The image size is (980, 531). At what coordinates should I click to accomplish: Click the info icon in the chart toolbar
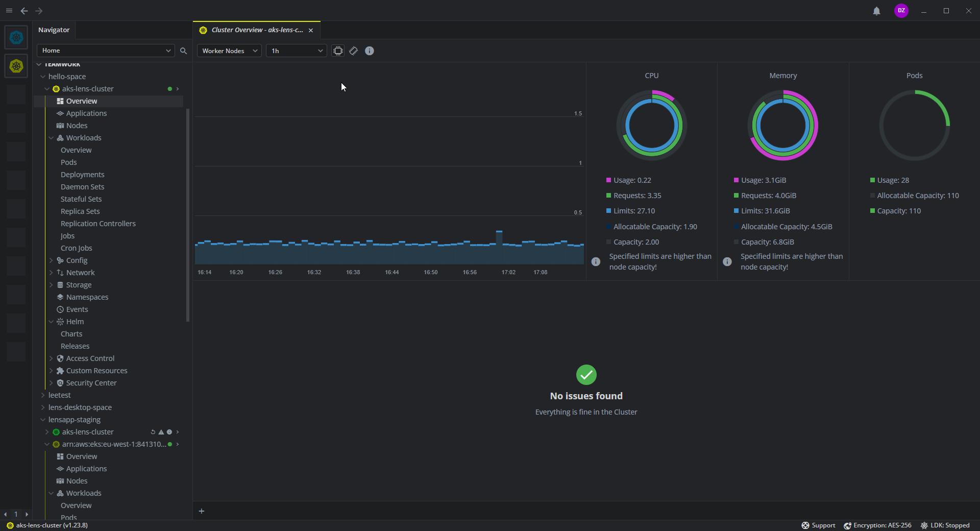[x=369, y=51]
